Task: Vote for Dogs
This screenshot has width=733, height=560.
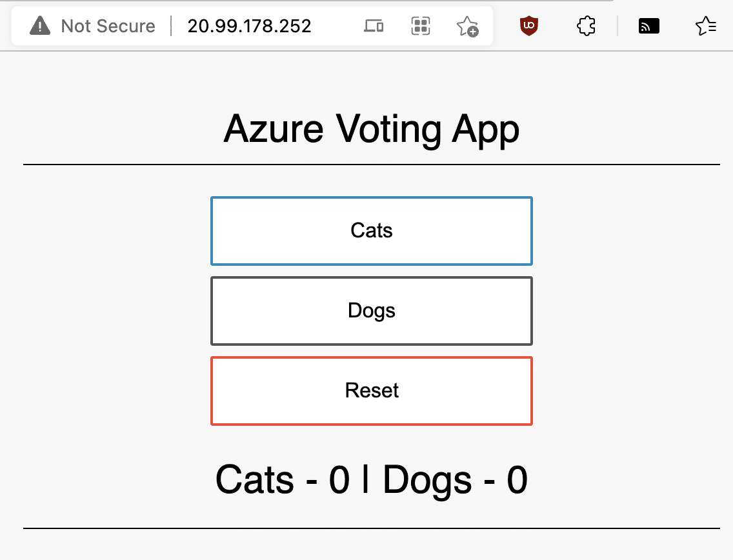Action: click(372, 310)
